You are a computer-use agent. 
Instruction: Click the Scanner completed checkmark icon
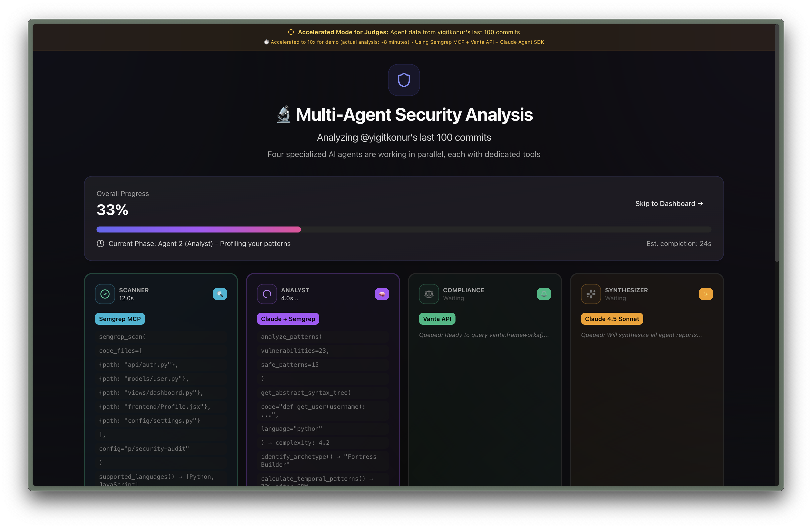click(105, 294)
